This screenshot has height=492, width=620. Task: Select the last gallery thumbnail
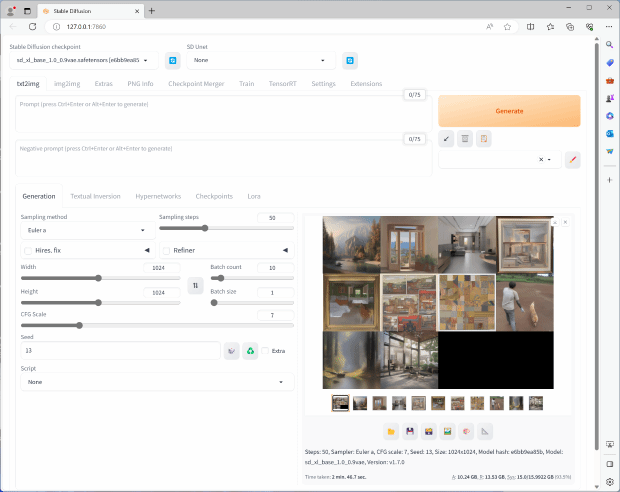pyautogui.click(x=536, y=403)
